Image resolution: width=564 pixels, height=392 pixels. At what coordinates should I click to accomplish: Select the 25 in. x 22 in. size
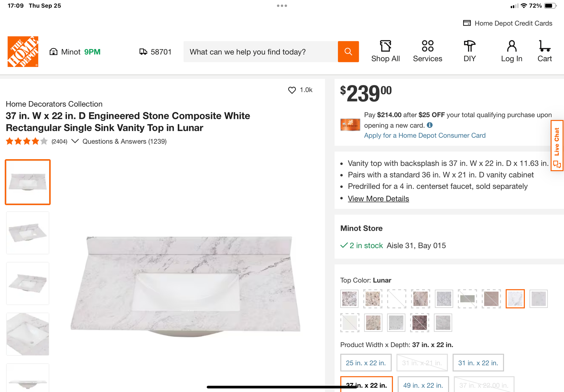(365, 363)
